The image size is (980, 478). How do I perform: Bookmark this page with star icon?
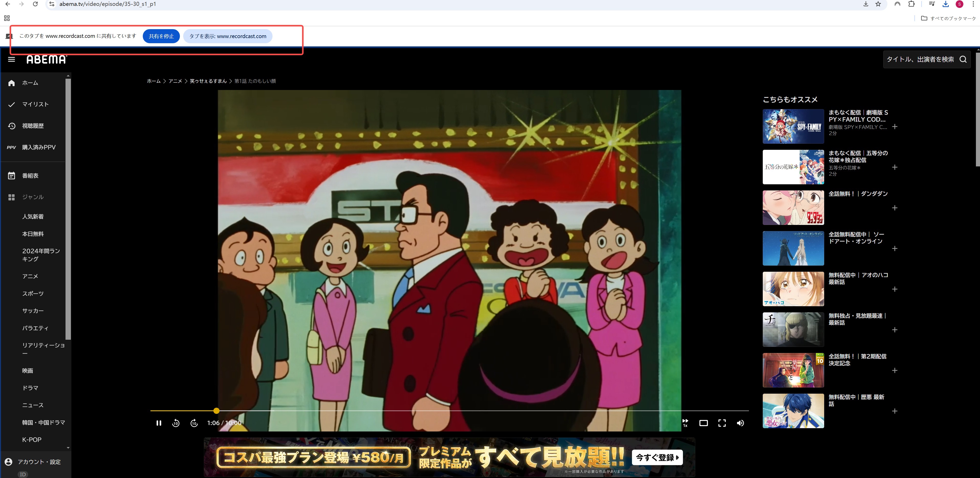(x=878, y=4)
